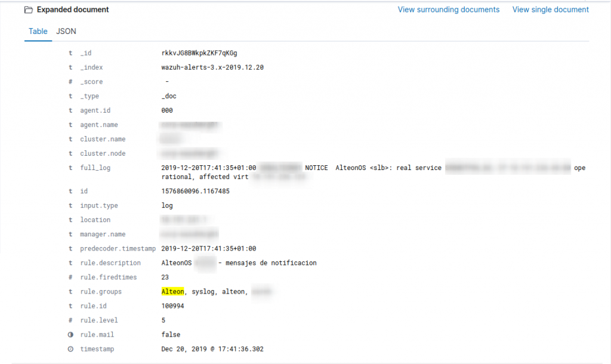Screen dimensions: 611x364
Task: Switch to the JSON tab
Action: pyautogui.click(x=66, y=31)
